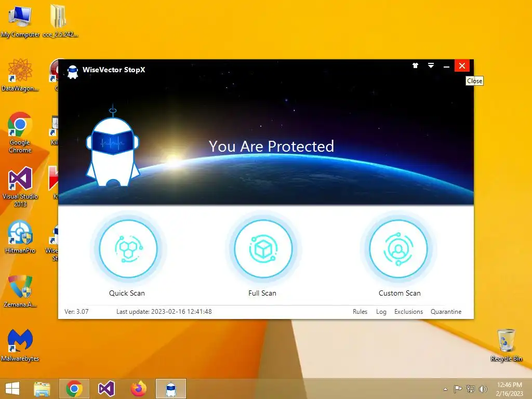Click the WiseVector StopX logo in title bar
This screenshot has width=532, height=399.
(x=73, y=72)
